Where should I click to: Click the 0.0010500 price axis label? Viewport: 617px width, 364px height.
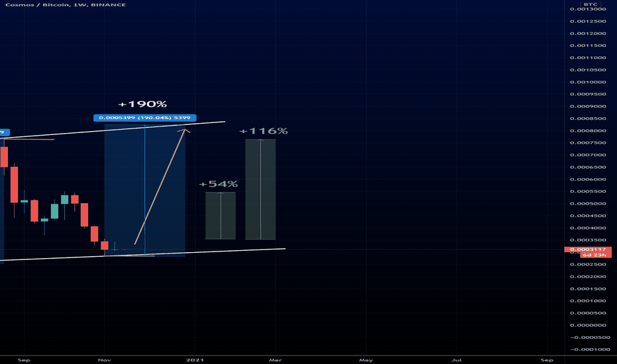(x=588, y=70)
